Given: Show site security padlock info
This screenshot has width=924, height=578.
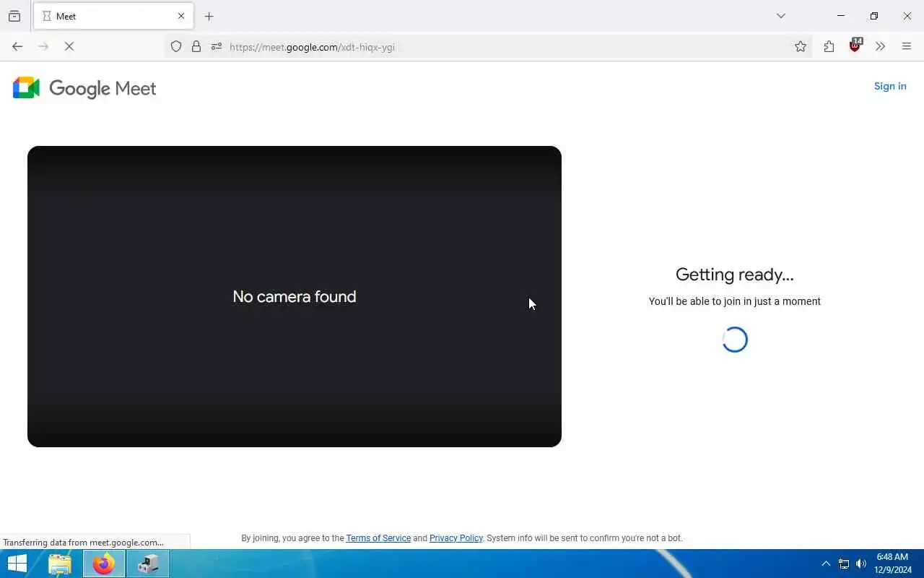Looking at the screenshot, I should (196, 47).
